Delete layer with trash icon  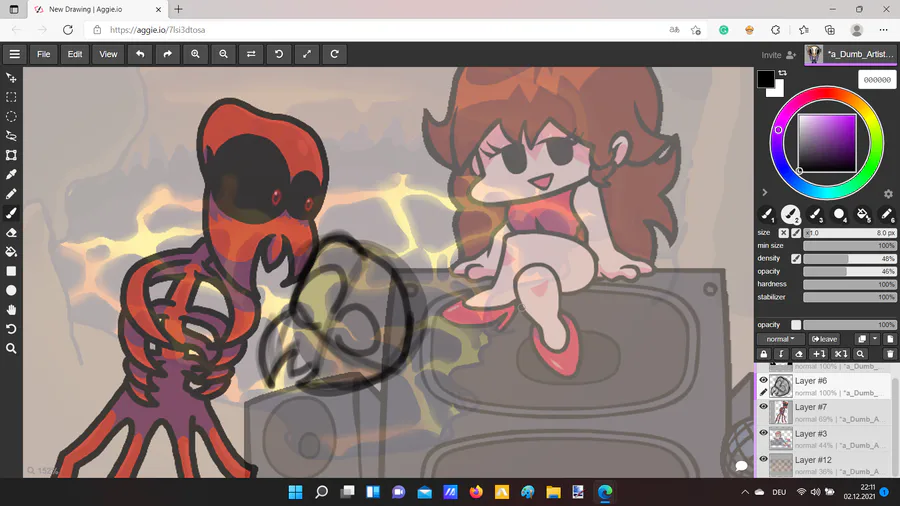click(890, 354)
